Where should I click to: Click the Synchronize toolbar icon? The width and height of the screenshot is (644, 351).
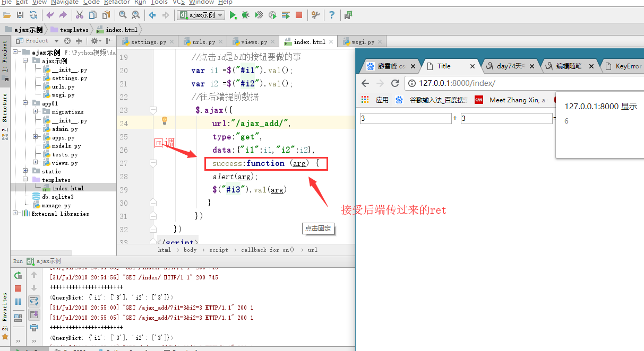pos(33,15)
